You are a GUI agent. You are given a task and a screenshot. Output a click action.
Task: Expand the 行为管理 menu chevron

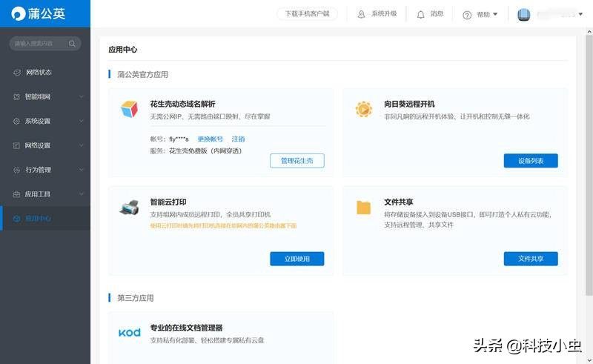[x=82, y=170]
